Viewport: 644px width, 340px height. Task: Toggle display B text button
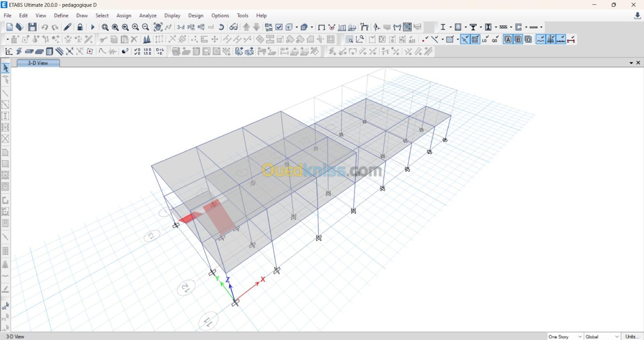pos(518,39)
